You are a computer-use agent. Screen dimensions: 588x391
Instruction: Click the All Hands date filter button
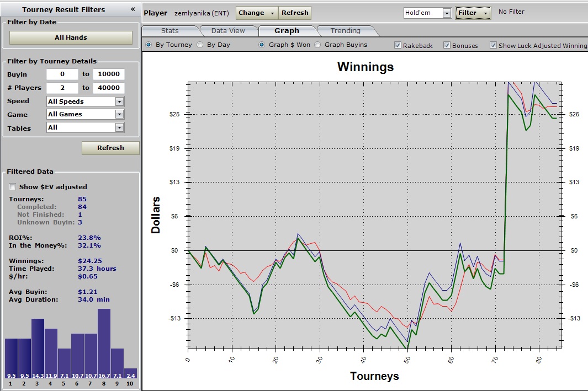click(x=71, y=38)
